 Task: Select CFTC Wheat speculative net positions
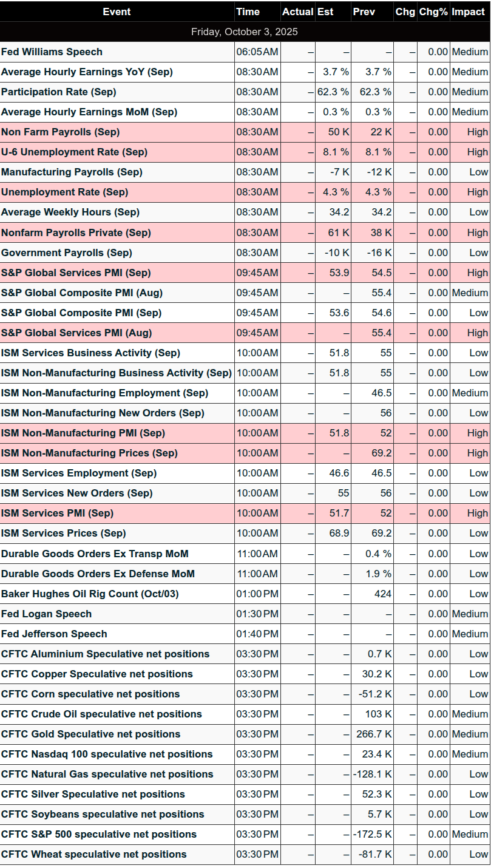[94, 854]
